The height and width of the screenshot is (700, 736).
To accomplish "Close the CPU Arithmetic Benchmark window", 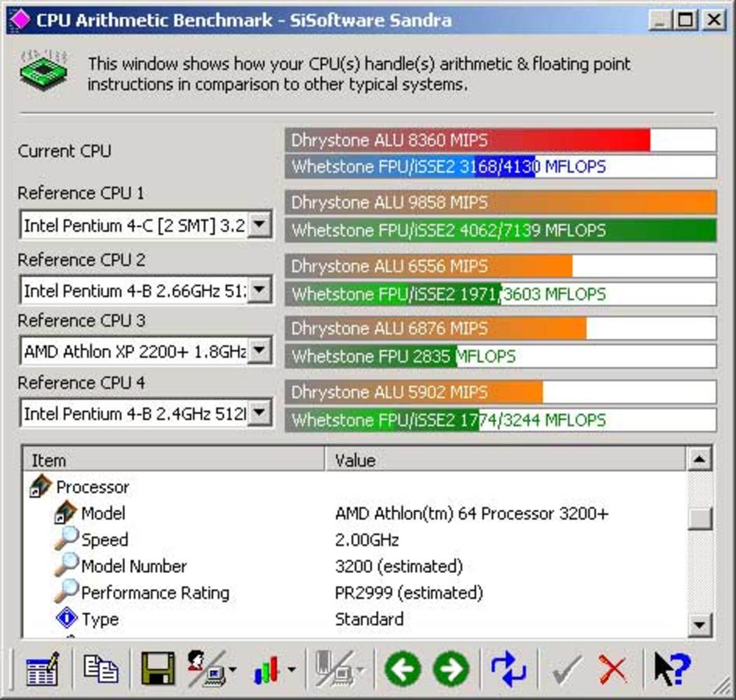I will [x=715, y=20].
